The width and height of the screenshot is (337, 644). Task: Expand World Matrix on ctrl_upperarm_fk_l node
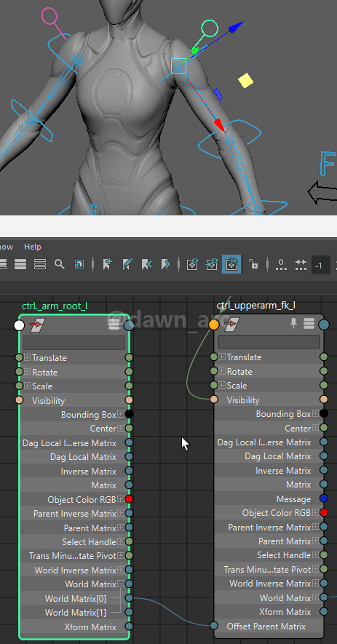tap(316, 597)
